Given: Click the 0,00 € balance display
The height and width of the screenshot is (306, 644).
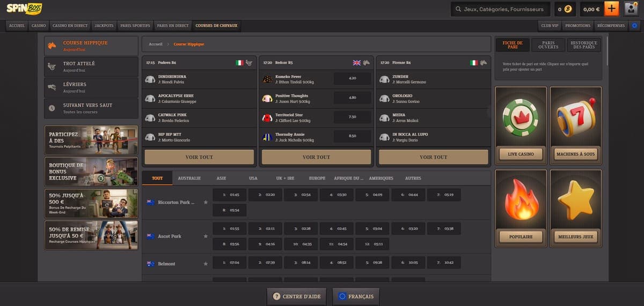Looking at the screenshot, I should tap(591, 9).
